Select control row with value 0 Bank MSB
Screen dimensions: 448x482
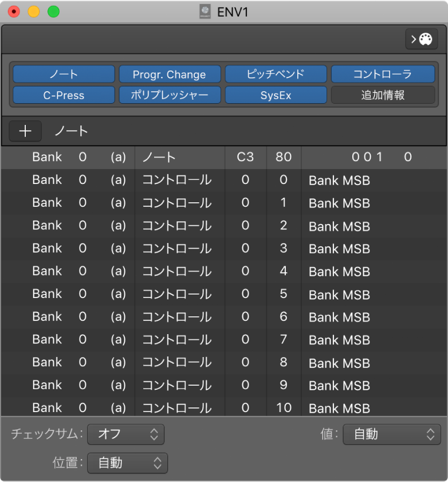pos(224,180)
